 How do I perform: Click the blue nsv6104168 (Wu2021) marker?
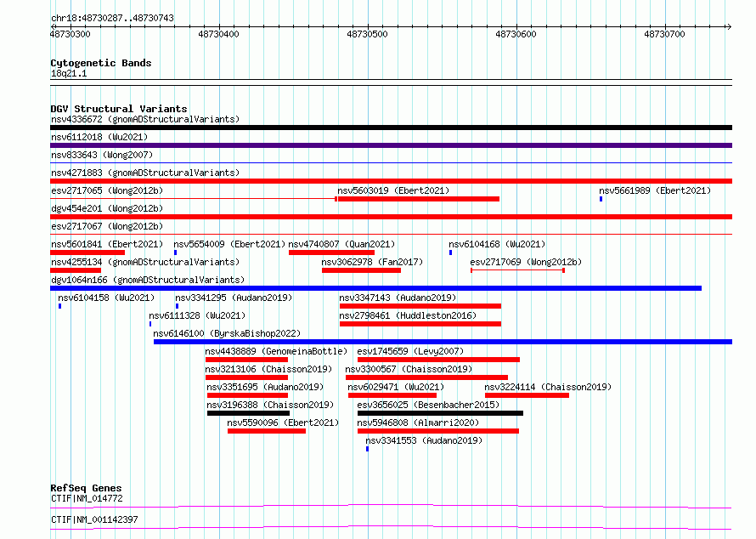pyautogui.click(x=450, y=252)
